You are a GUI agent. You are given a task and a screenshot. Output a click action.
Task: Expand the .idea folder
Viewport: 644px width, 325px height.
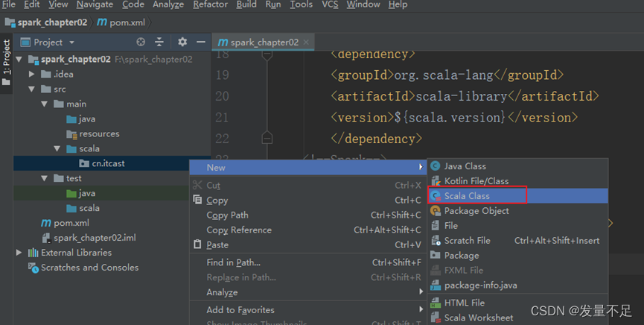pyautogui.click(x=31, y=75)
